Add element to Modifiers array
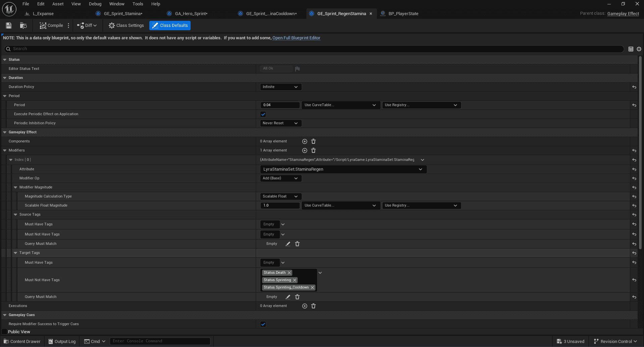Image resolution: width=644 pixels, height=347 pixels. coord(305,150)
